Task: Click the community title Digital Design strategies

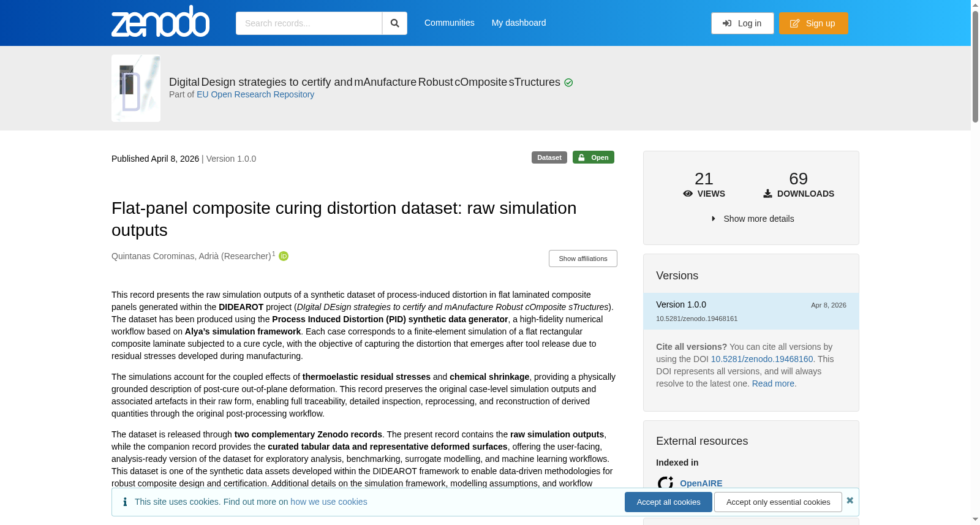Action: [364, 82]
